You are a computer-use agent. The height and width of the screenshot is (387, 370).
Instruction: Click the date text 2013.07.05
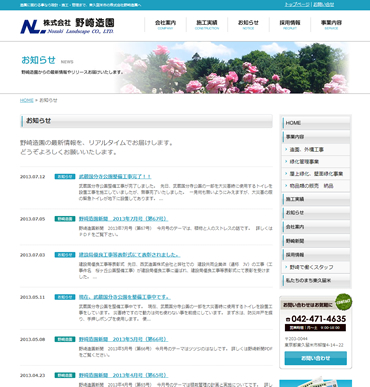pos(32,219)
